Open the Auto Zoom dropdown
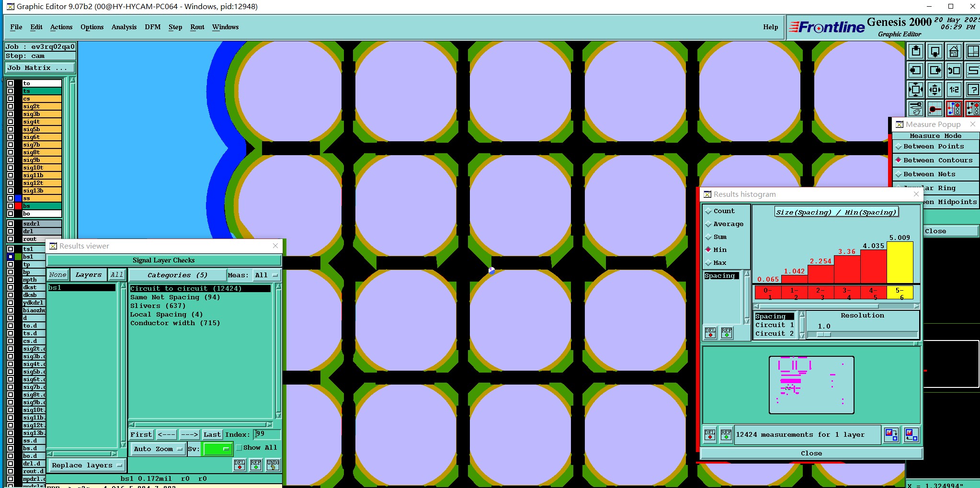 [x=158, y=449]
